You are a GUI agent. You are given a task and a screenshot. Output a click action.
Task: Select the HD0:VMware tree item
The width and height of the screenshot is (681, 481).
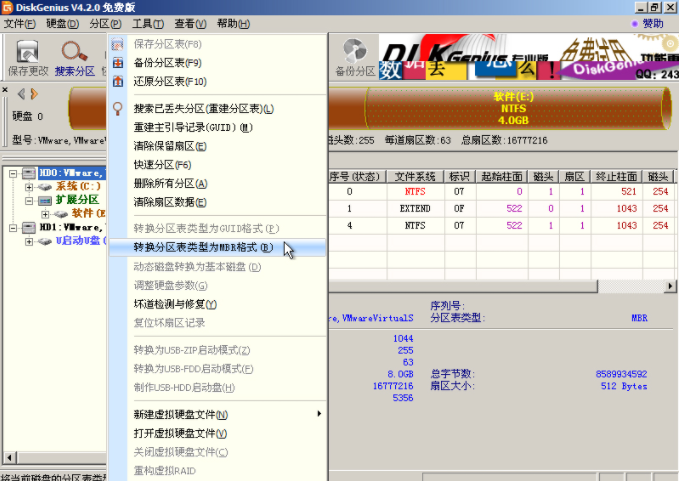pyautogui.click(x=72, y=173)
